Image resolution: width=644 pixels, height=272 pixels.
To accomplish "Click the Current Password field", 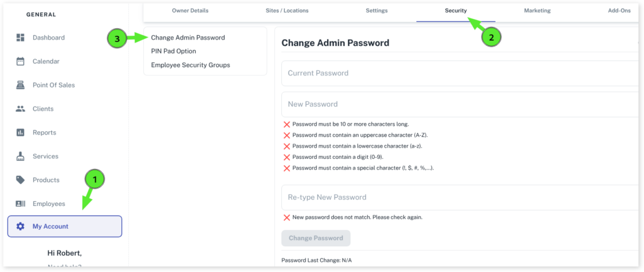I will (459, 73).
